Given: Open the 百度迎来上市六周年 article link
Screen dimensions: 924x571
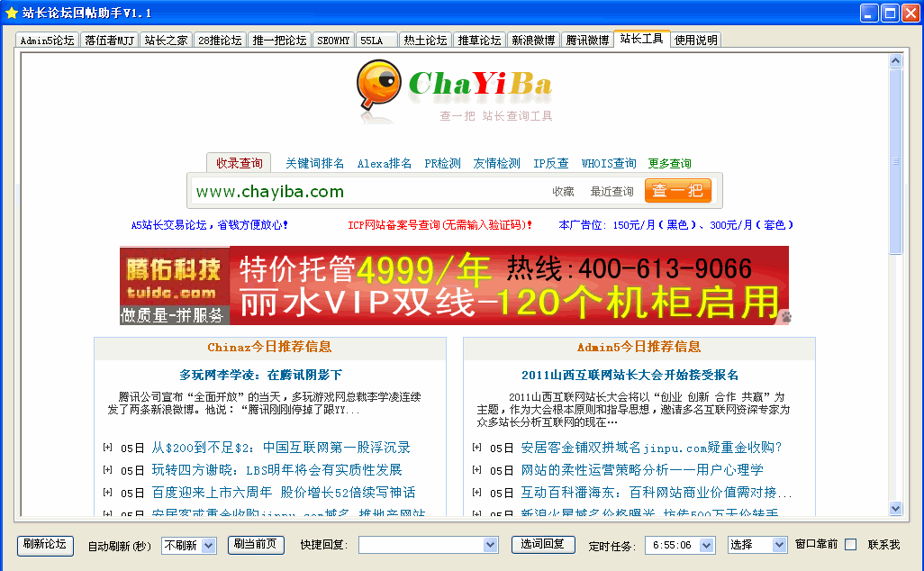Looking at the screenshot, I should 284,493.
